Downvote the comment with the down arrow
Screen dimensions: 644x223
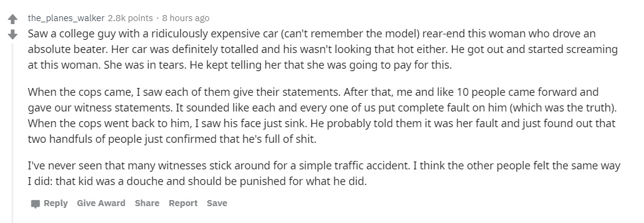pos(13,34)
